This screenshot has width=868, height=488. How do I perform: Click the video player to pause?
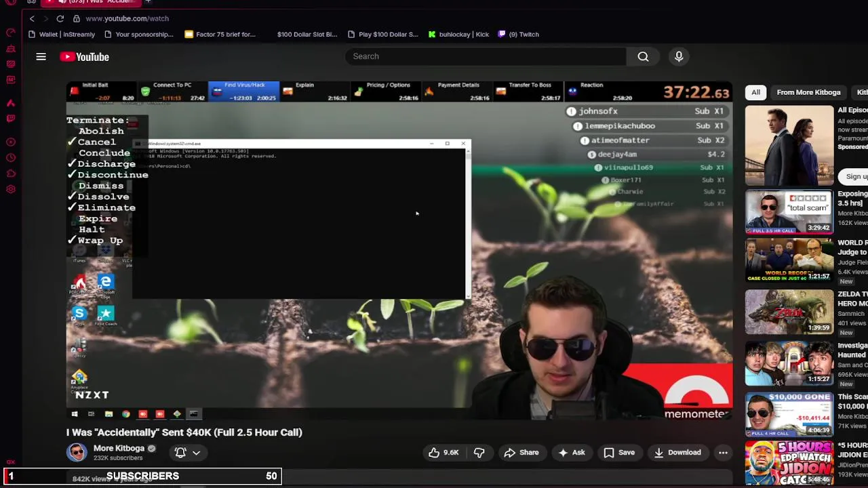399,250
